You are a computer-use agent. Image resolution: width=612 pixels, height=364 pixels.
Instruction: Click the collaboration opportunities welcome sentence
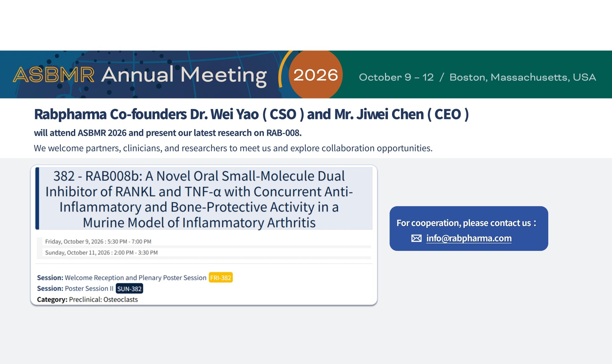click(233, 148)
